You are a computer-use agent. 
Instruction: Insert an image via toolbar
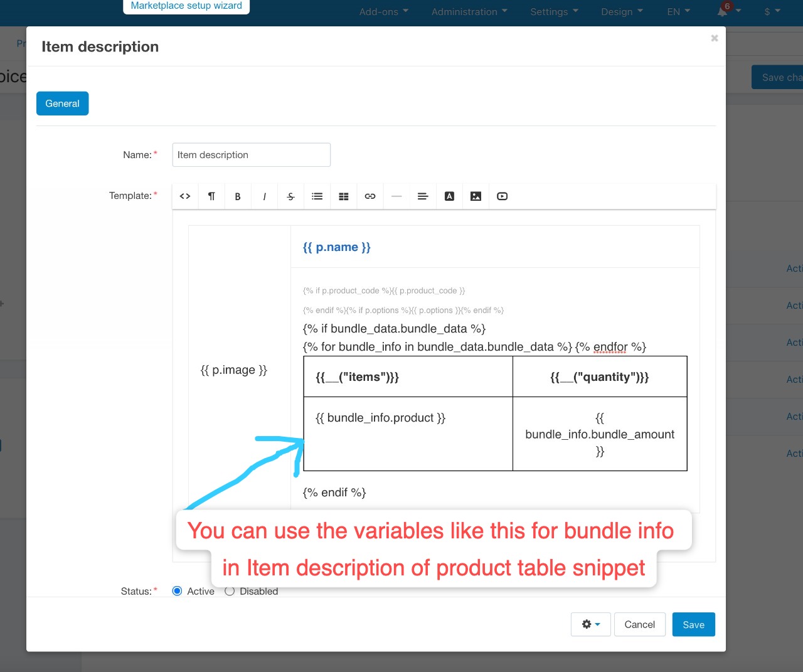[x=476, y=196]
